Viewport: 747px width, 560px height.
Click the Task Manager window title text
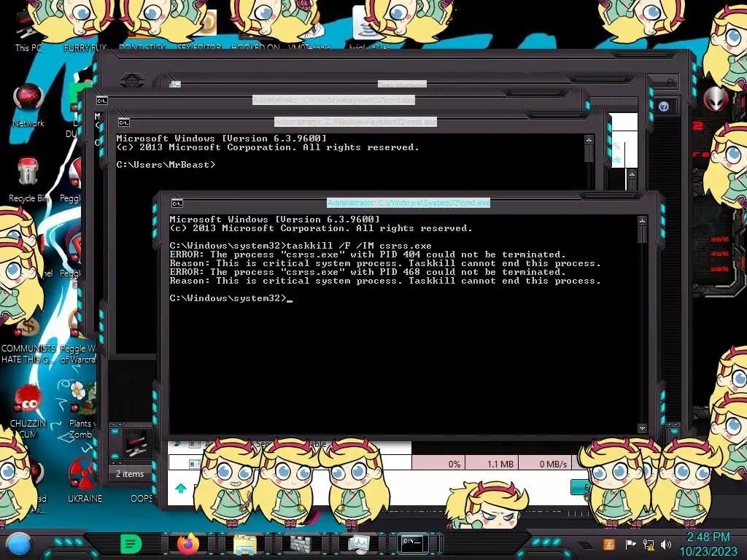pos(402,85)
